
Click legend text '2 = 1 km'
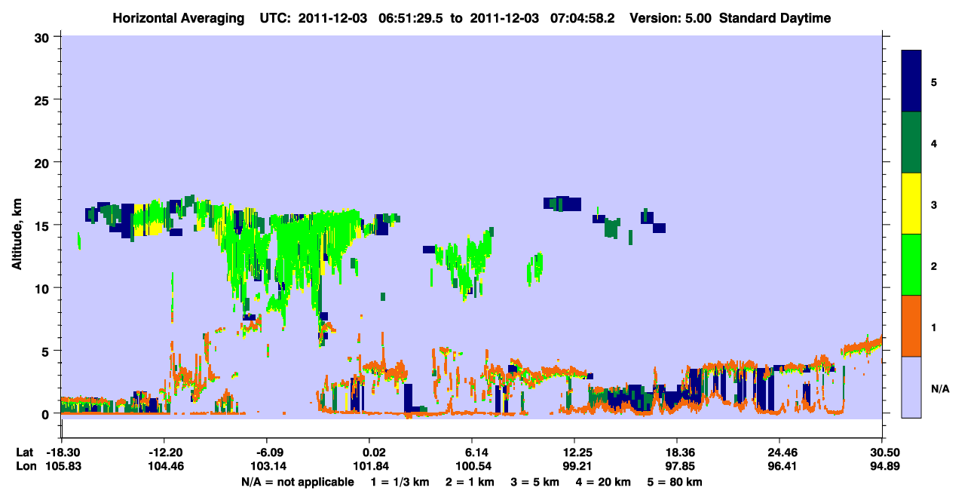470,482
